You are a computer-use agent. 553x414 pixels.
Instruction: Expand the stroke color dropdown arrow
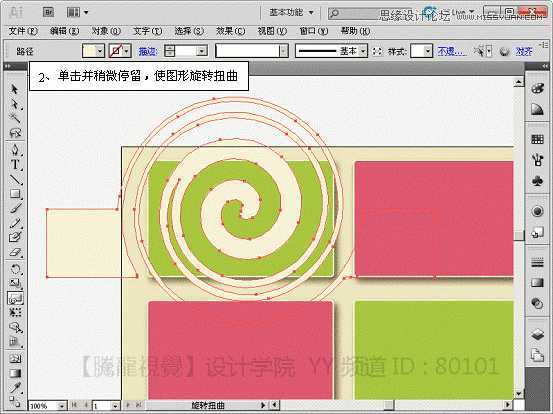127,51
